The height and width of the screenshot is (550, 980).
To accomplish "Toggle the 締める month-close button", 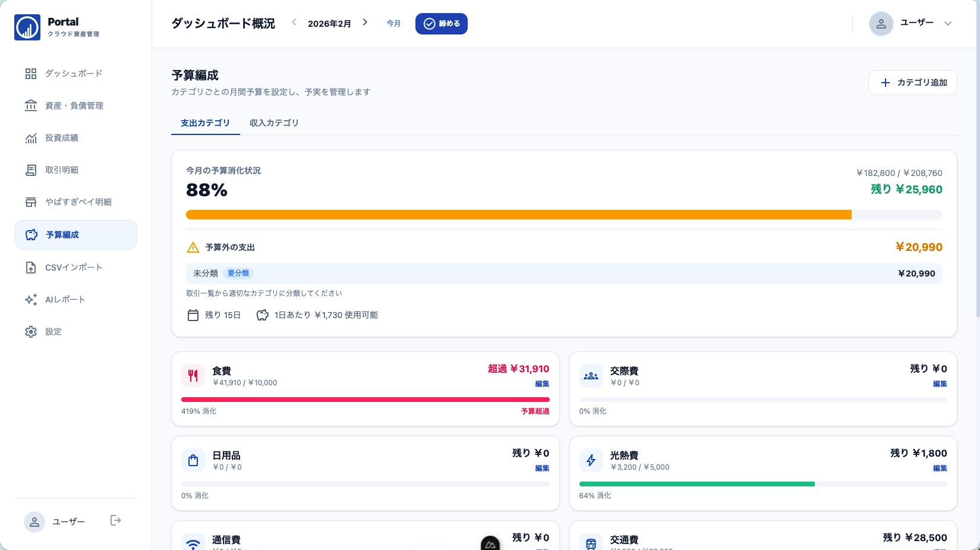I will click(x=441, y=24).
